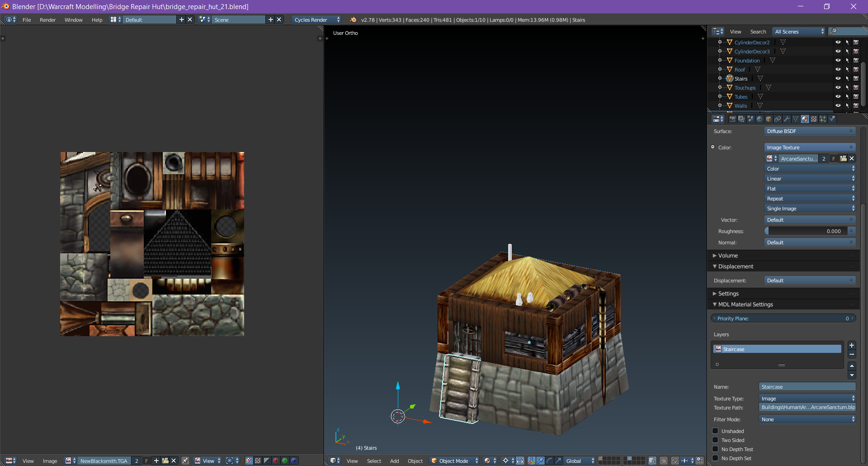Open the Material properties tab (sphere icon)
This screenshot has width=868, height=466.
tap(805, 119)
